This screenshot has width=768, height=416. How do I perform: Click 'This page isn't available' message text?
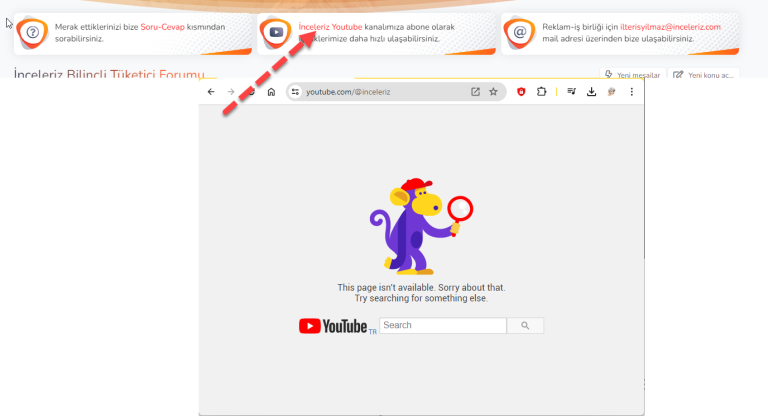click(x=421, y=288)
